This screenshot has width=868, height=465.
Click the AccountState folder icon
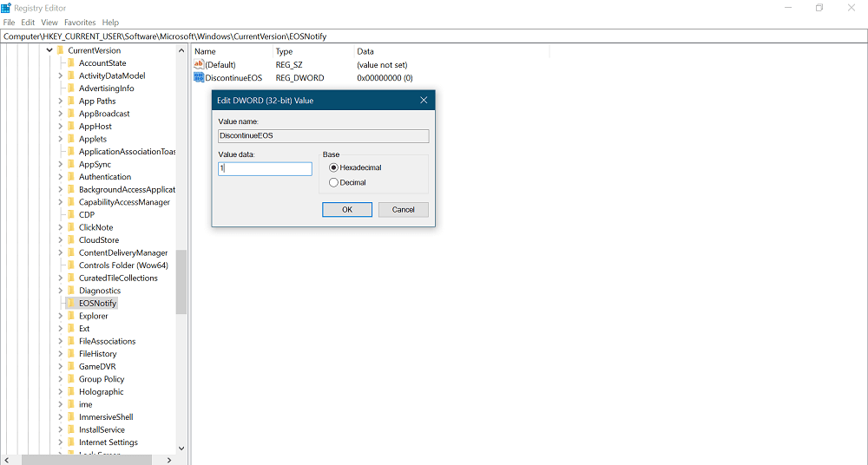(x=71, y=63)
